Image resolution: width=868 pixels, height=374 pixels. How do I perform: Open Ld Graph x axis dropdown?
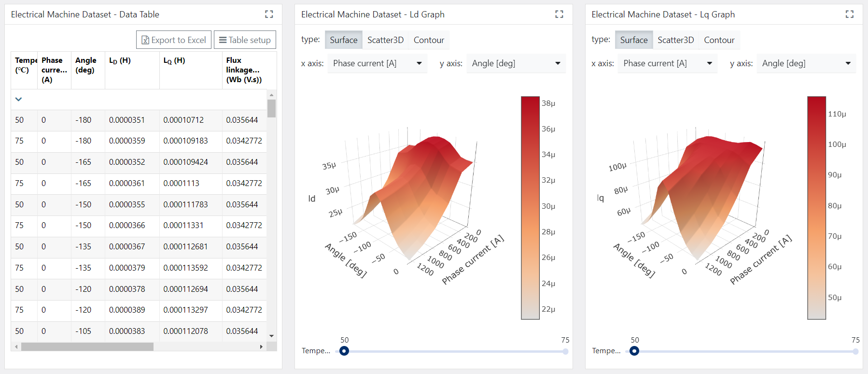[x=377, y=63]
